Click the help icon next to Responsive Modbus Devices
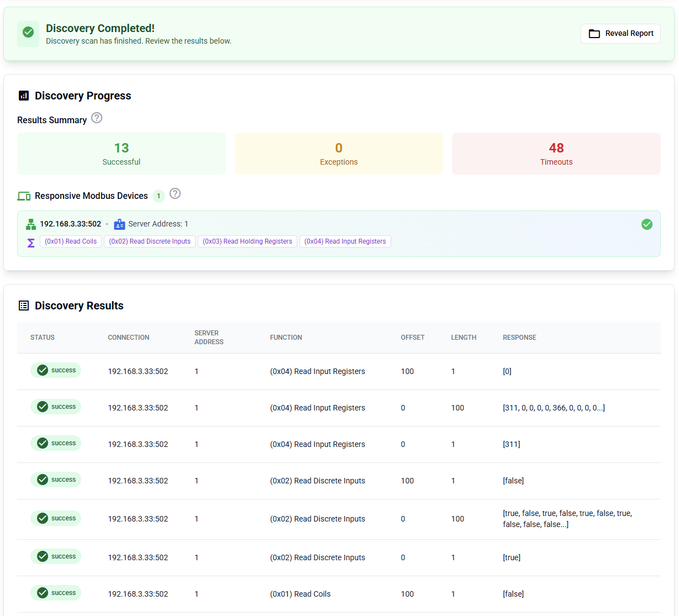Screen dimensions: 679x616 point(175,193)
